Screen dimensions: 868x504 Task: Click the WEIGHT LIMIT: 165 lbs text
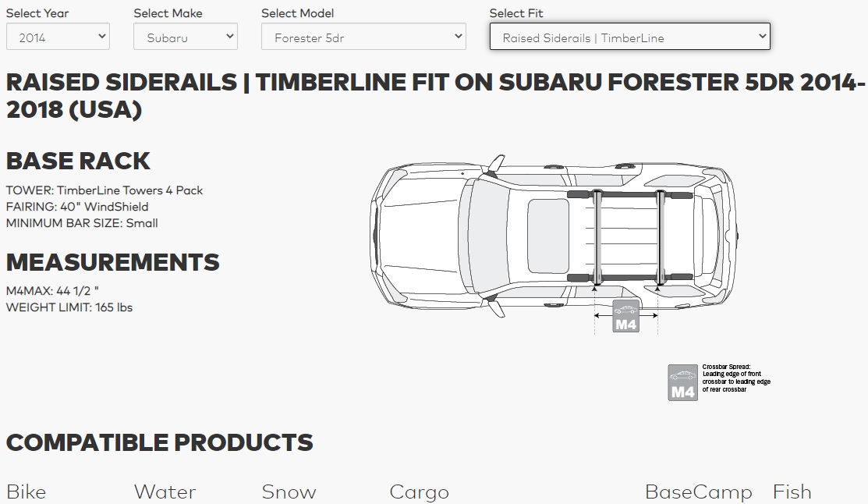coord(69,307)
